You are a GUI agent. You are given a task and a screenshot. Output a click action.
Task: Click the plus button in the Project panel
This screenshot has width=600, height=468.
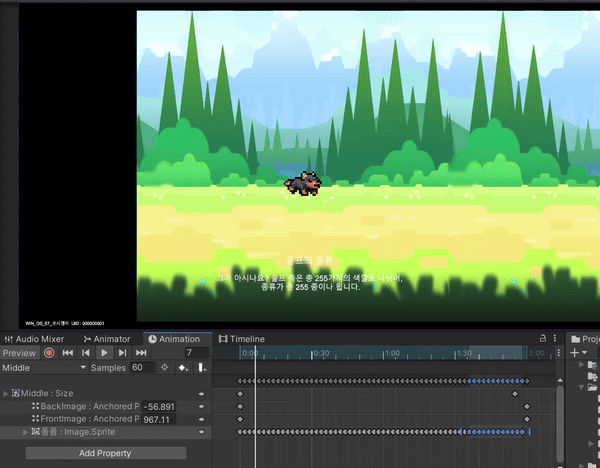(574, 352)
